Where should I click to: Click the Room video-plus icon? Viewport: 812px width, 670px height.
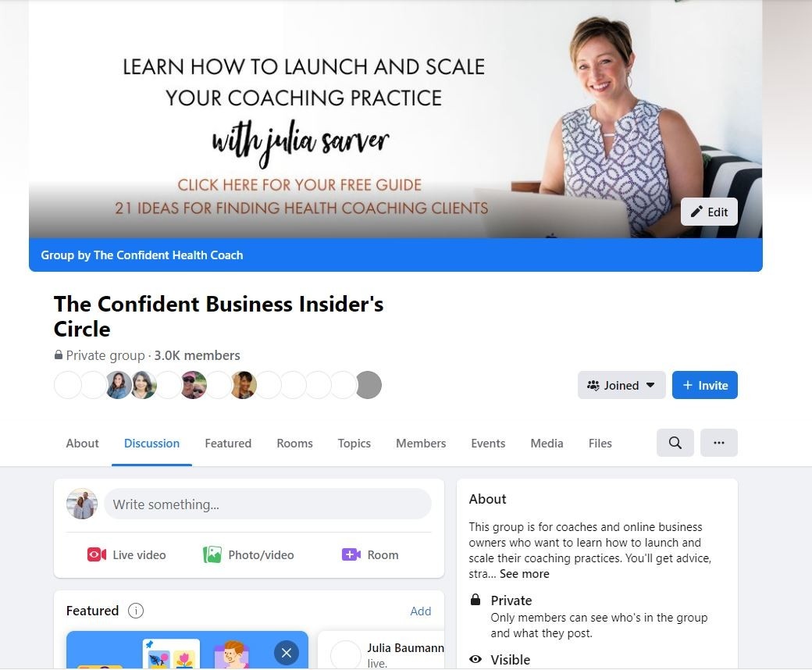click(x=351, y=554)
